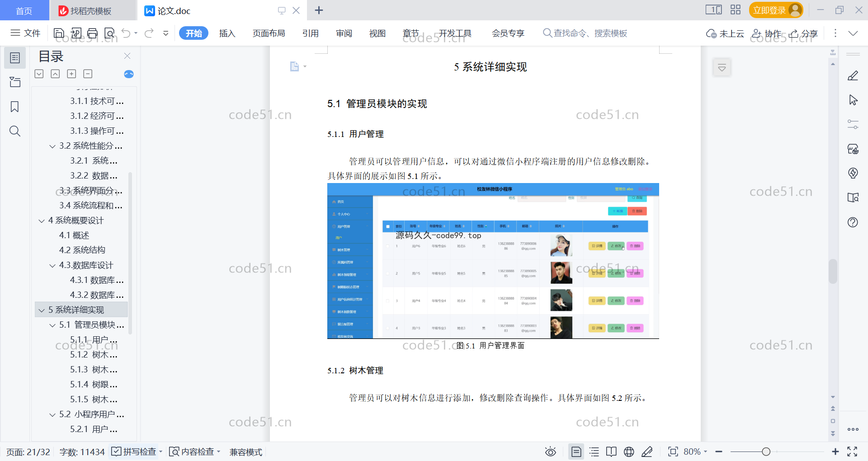
Task: Click the blue smart assistant icon in 目录
Action: [129, 74]
